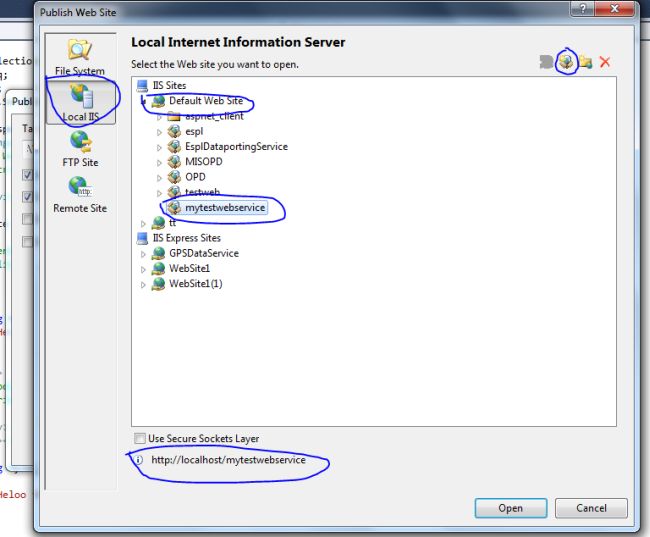Expand the MISOPD node
The height and width of the screenshot is (537, 650).
(159, 163)
